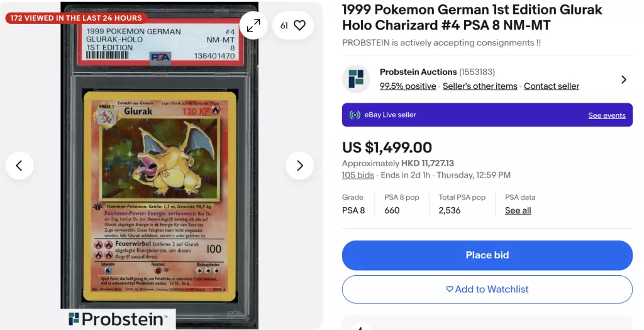This screenshot has height=330, width=644.
Task: Expand seller details with the right chevron
Action: (623, 79)
